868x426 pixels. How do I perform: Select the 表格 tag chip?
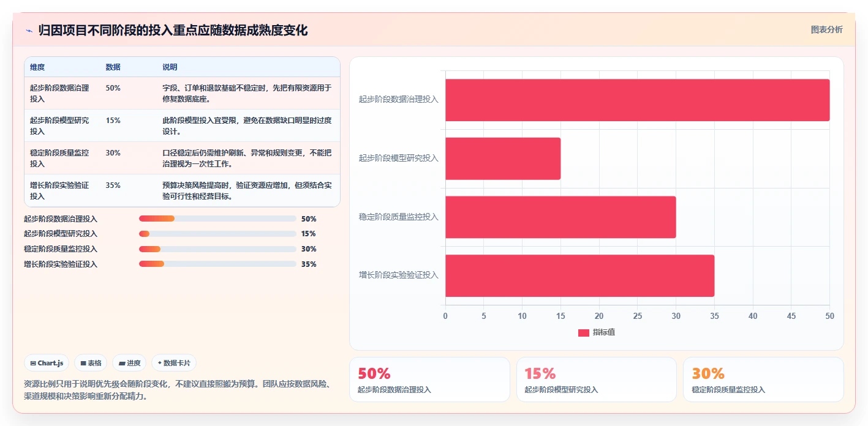[x=91, y=363]
